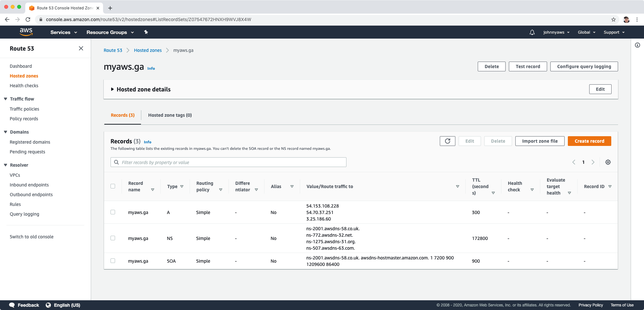Open the notifications bell

click(532, 32)
